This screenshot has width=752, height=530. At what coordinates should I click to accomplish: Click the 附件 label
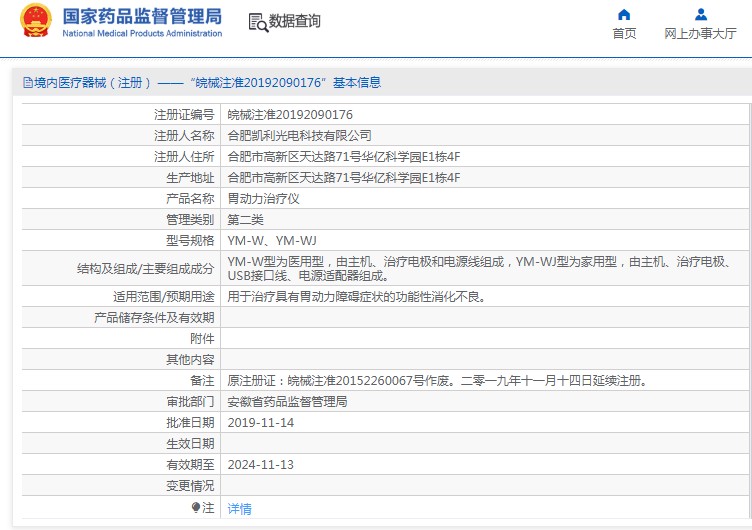point(202,339)
